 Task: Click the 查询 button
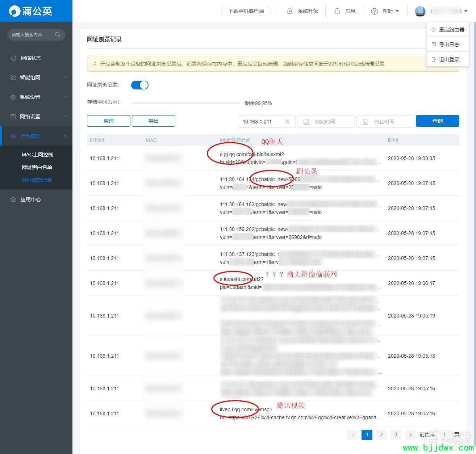(x=438, y=121)
